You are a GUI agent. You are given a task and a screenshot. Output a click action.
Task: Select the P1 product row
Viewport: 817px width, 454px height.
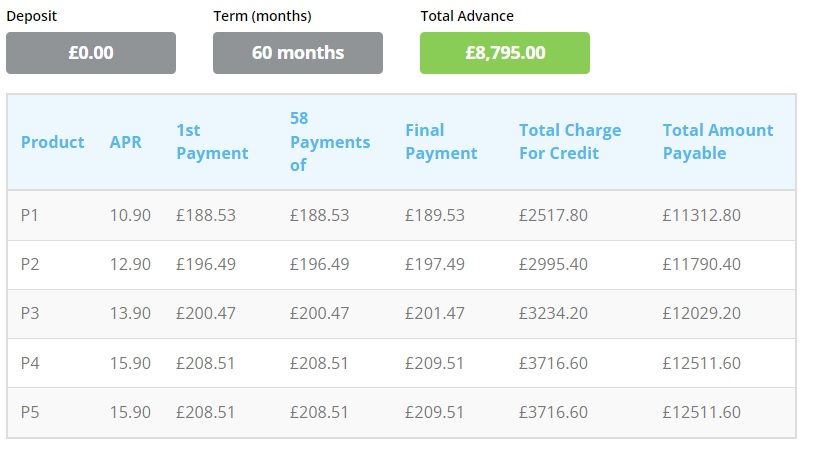pyautogui.click(x=30, y=215)
